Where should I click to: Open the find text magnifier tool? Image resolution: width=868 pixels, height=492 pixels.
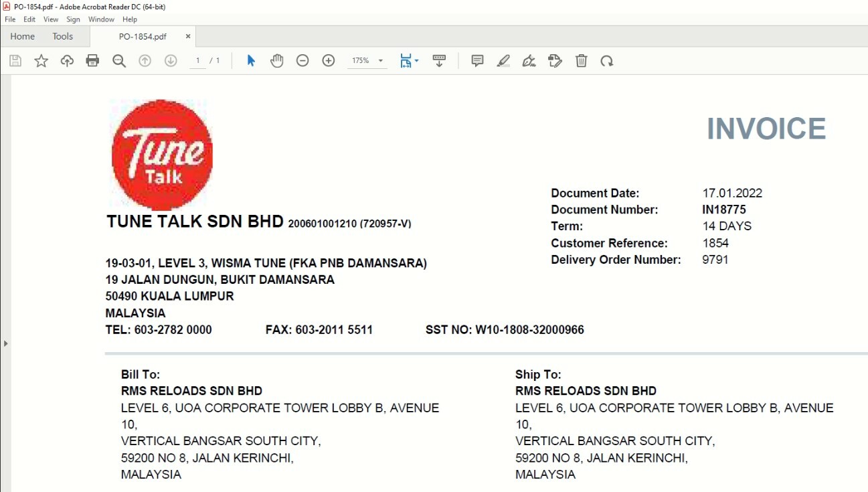pyautogui.click(x=119, y=61)
